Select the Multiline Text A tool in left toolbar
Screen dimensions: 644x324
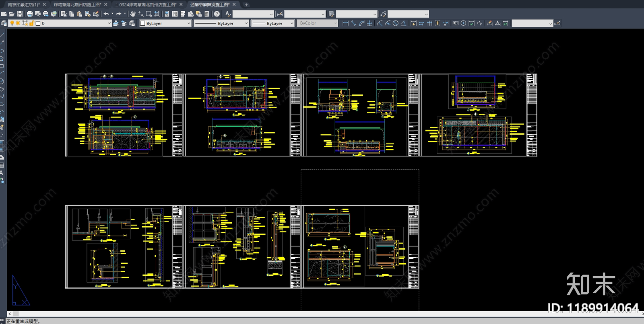[x=2, y=173]
